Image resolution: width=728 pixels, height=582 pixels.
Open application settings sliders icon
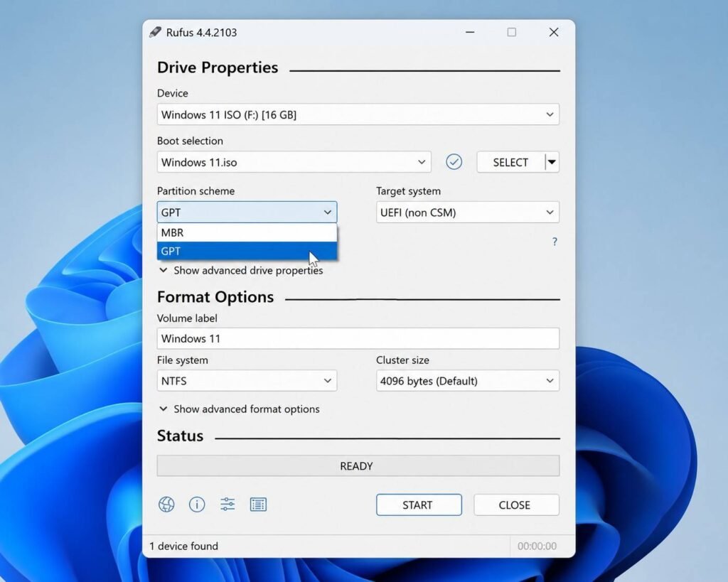(227, 504)
